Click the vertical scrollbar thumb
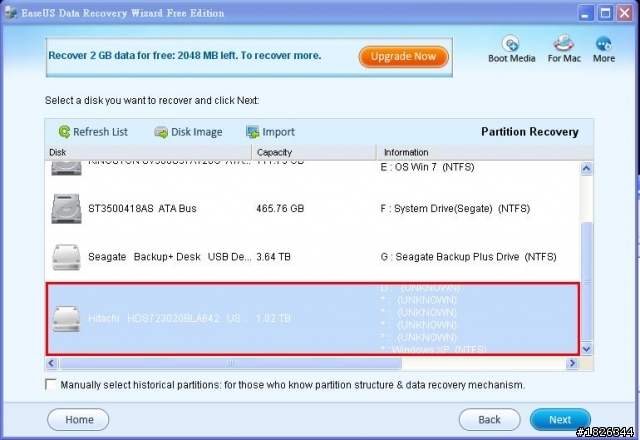 (x=587, y=281)
